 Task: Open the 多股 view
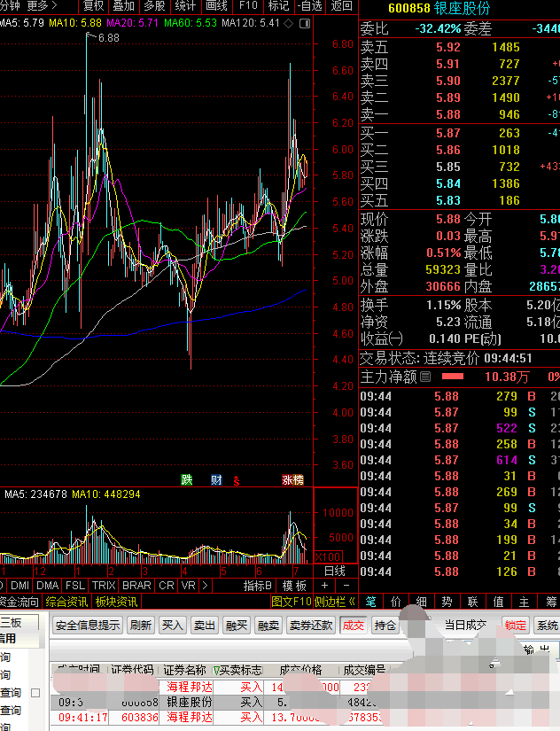pyautogui.click(x=154, y=5)
